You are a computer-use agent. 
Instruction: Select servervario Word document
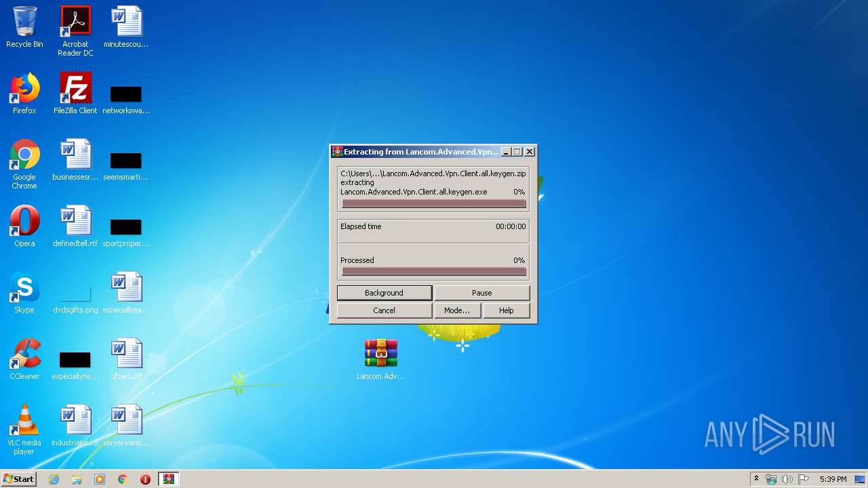[x=126, y=426]
